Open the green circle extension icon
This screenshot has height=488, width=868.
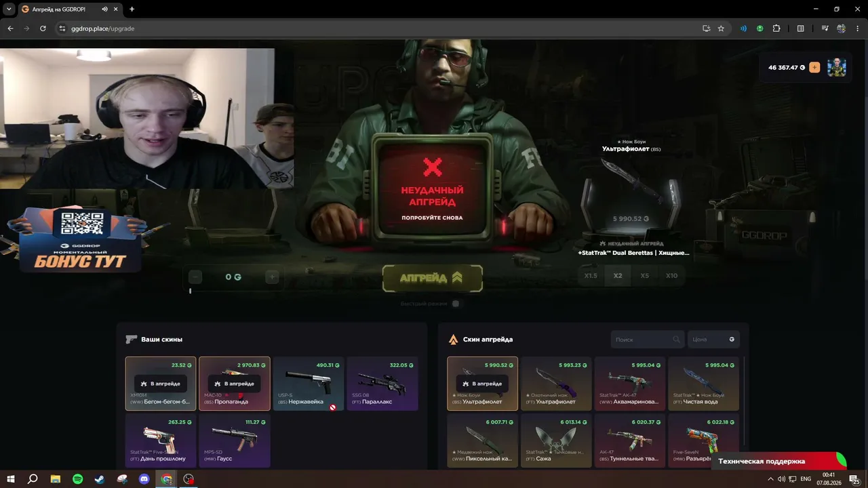coord(760,28)
